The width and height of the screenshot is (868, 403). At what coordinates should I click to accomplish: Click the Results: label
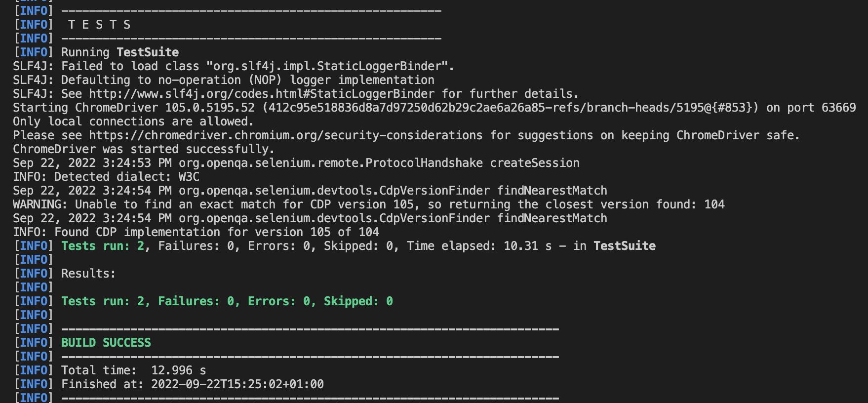pos(88,274)
